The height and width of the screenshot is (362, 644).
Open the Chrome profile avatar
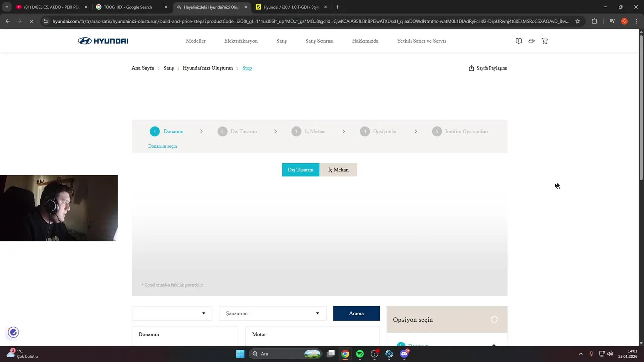click(x=624, y=21)
